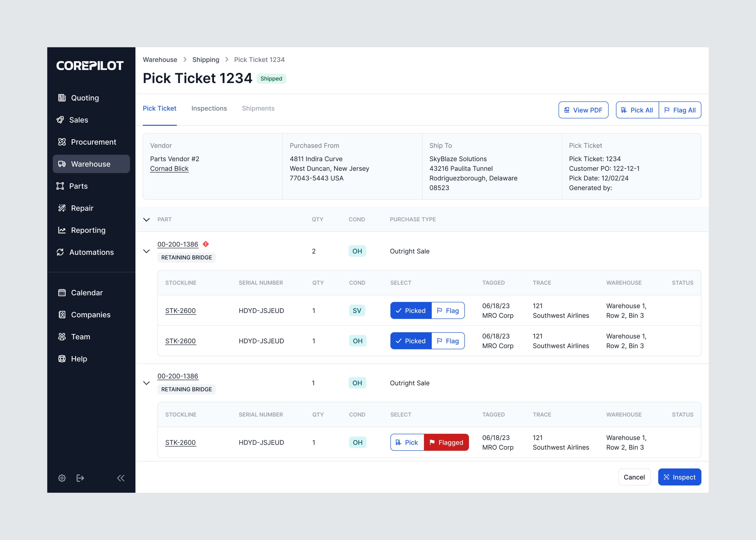The image size is (756, 540).
Task: Click the logout icon in sidebar
Action: pyautogui.click(x=80, y=478)
